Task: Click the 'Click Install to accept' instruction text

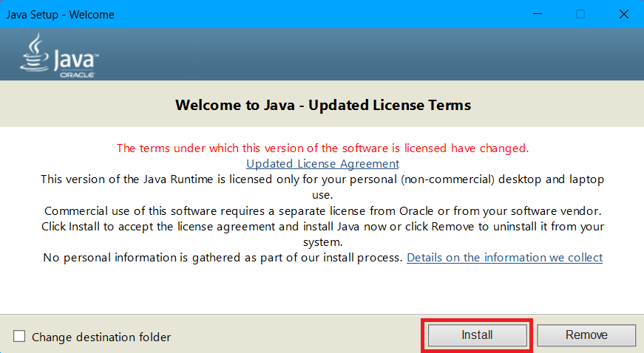Action: (x=322, y=226)
